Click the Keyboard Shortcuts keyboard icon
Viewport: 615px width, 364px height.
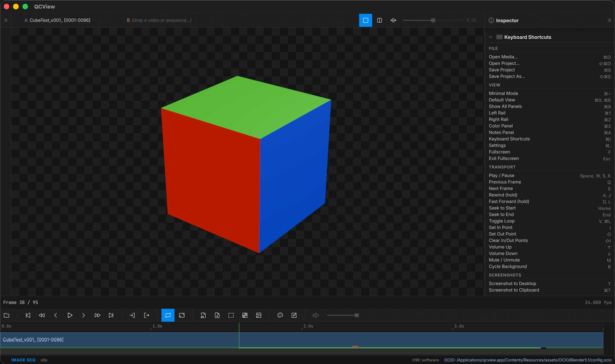click(x=499, y=37)
